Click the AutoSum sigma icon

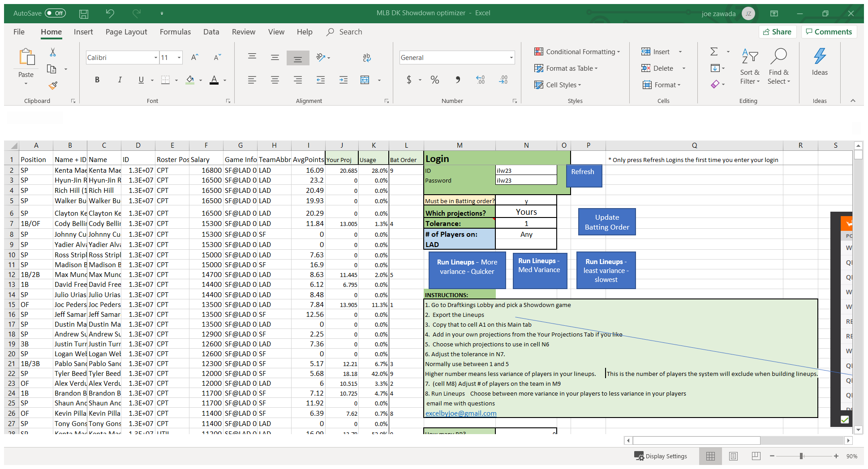[x=714, y=52]
